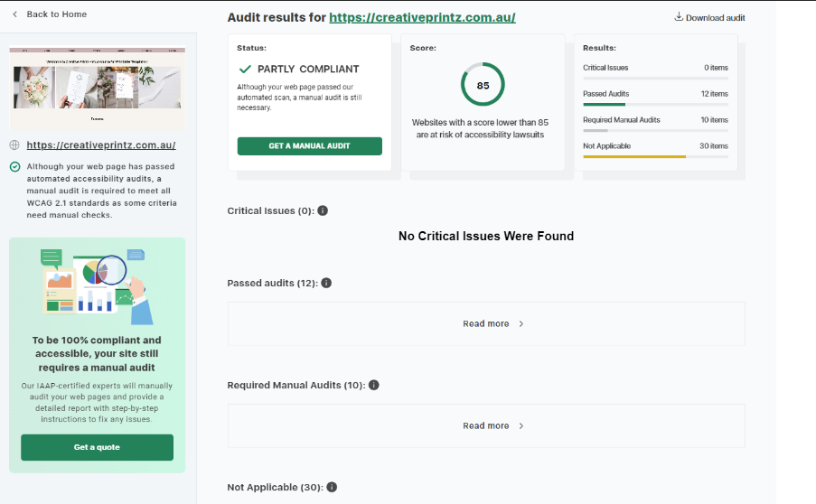Viewport: 816px width, 504px height.
Task: Click info icon beside Passed audits
Action: coord(326,283)
